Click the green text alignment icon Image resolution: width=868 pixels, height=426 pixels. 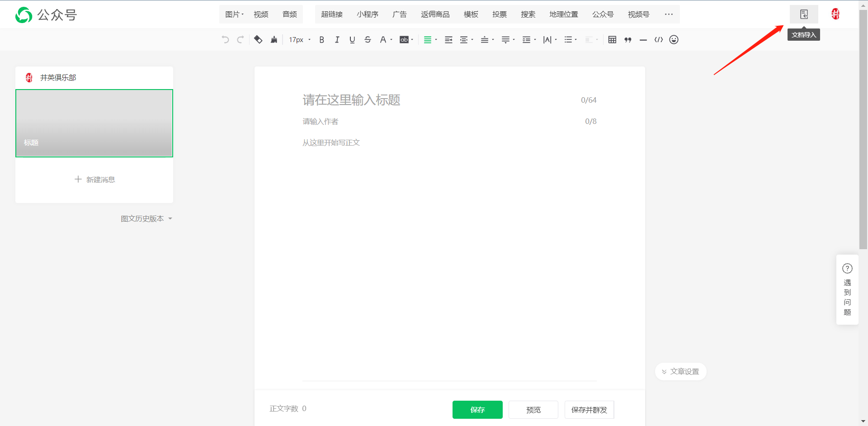[x=427, y=40]
